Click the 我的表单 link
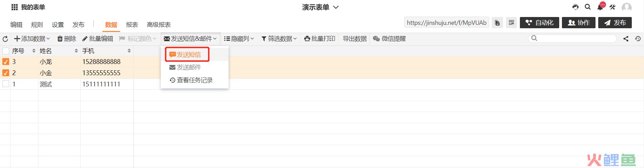 (33, 7)
